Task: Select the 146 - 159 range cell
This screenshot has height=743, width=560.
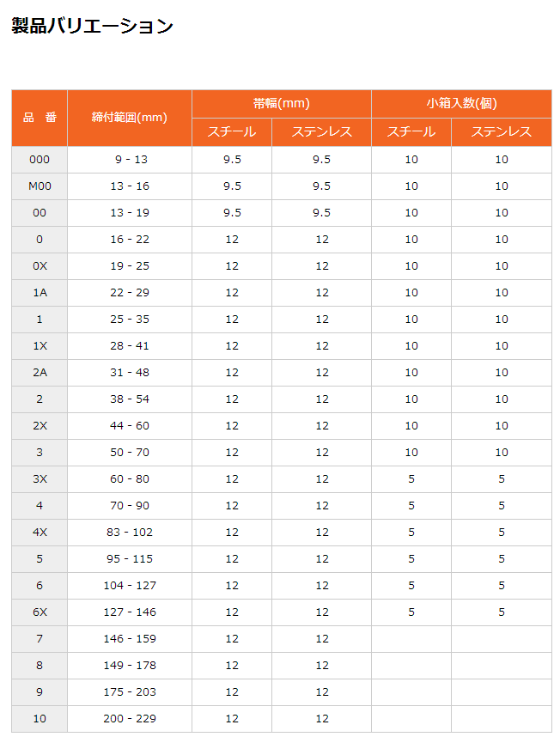Action: click(x=130, y=639)
